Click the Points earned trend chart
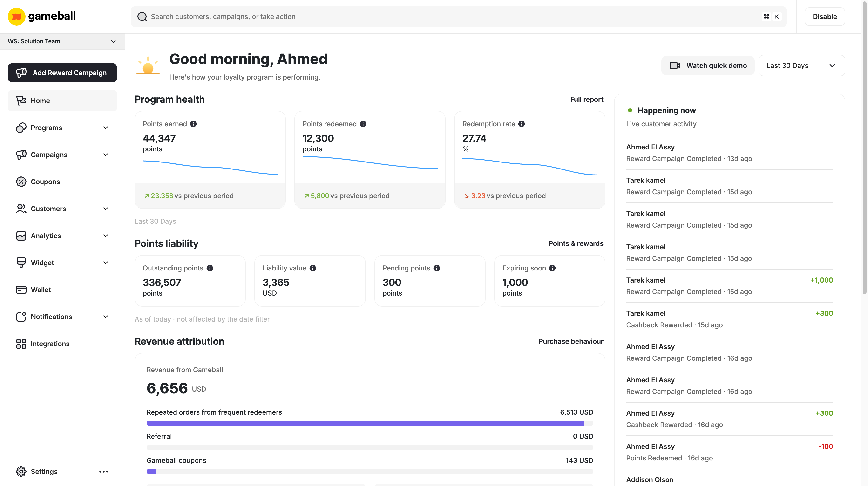The image size is (868, 486). coord(210,167)
